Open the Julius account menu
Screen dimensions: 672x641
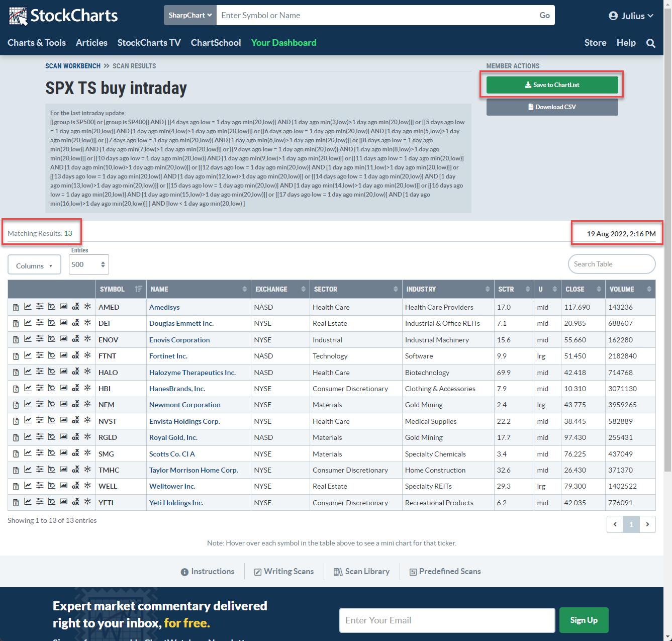pos(631,16)
